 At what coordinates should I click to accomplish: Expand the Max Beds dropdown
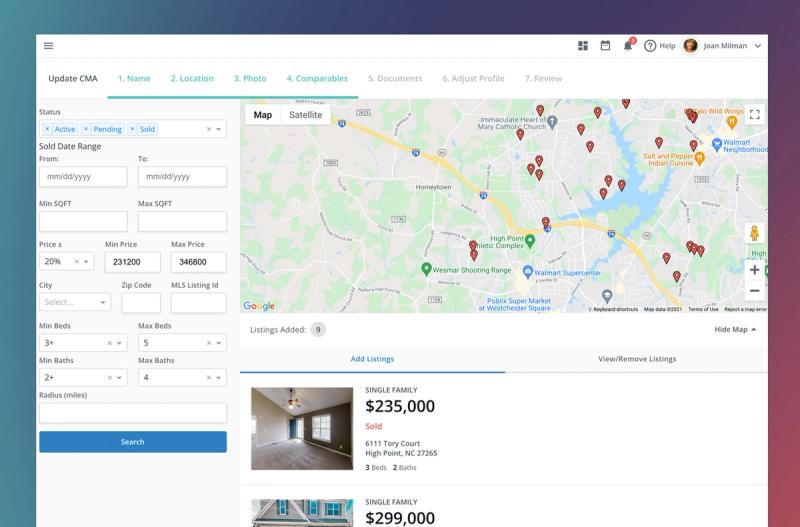pos(219,343)
